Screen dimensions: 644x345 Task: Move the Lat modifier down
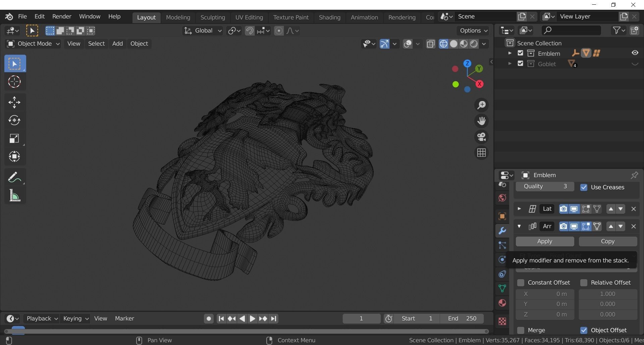(x=621, y=209)
